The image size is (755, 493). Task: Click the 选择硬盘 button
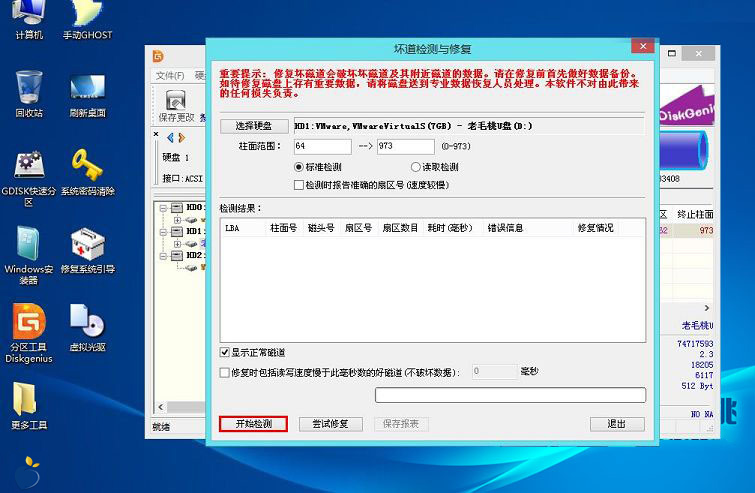254,126
